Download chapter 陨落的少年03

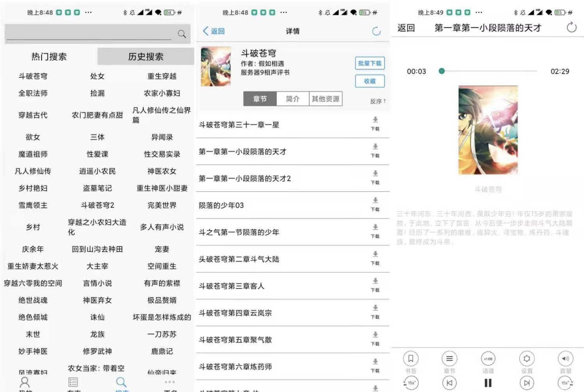point(375,204)
